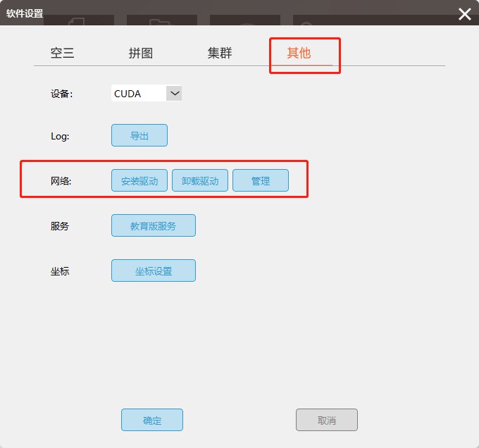Click 卸载驱动 to uninstall network driver

(200, 180)
